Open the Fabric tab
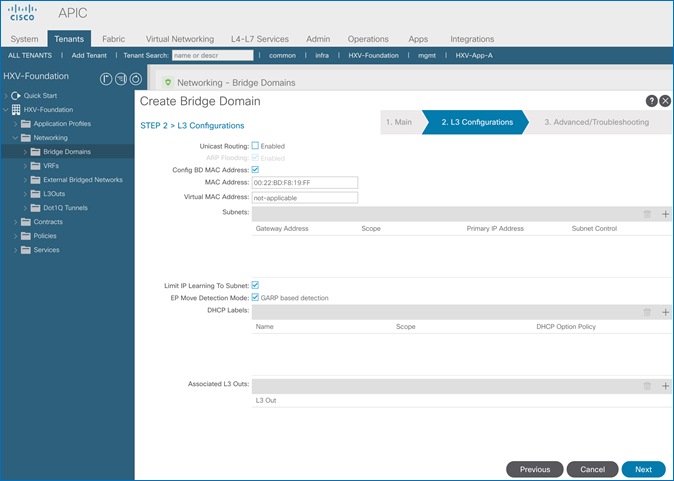674x481 pixels. pyautogui.click(x=113, y=39)
